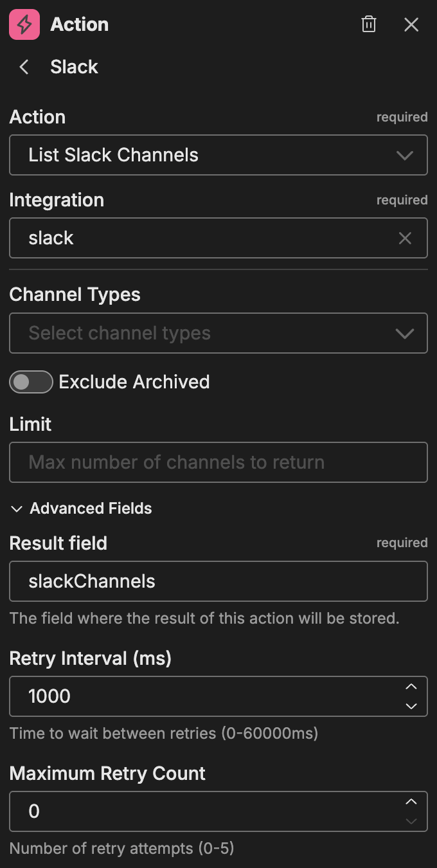This screenshot has width=437, height=868.
Task: Go back using the left chevron arrow
Action: pos(23,66)
